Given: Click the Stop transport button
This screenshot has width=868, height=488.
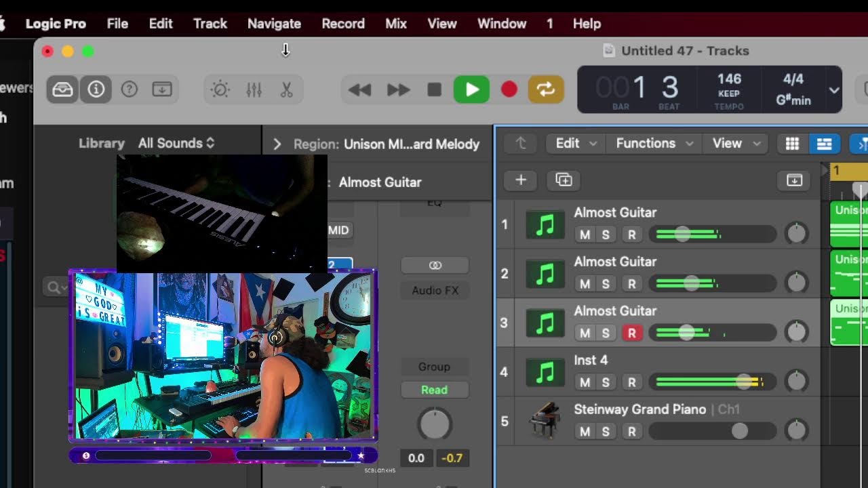Looking at the screenshot, I should click(x=435, y=89).
